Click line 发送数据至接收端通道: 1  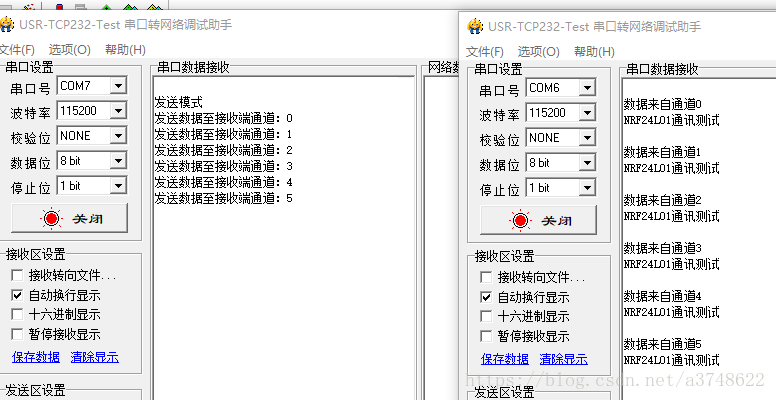pos(224,134)
